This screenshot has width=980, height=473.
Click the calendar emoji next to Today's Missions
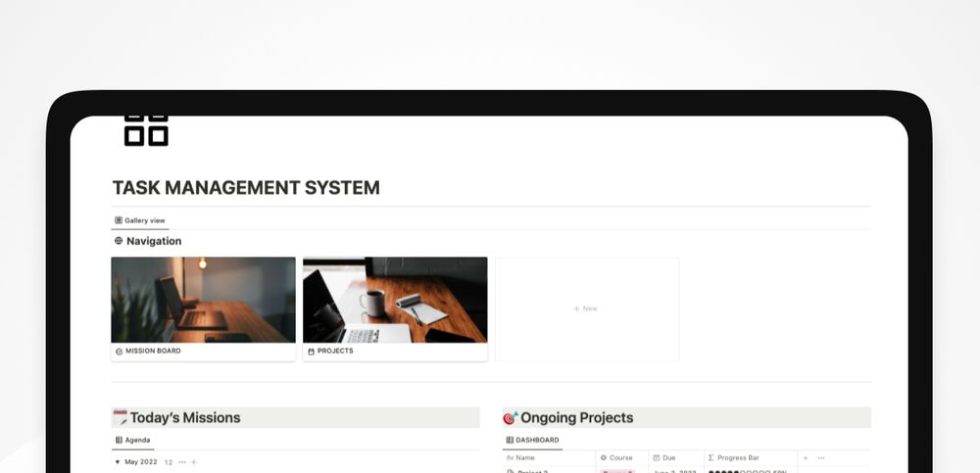pyautogui.click(x=120, y=418)
